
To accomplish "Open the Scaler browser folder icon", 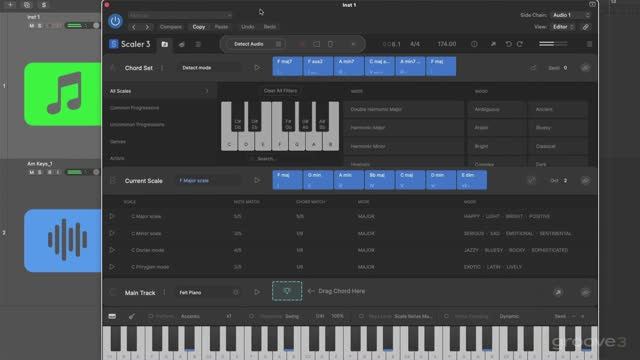I will [165, 44].
